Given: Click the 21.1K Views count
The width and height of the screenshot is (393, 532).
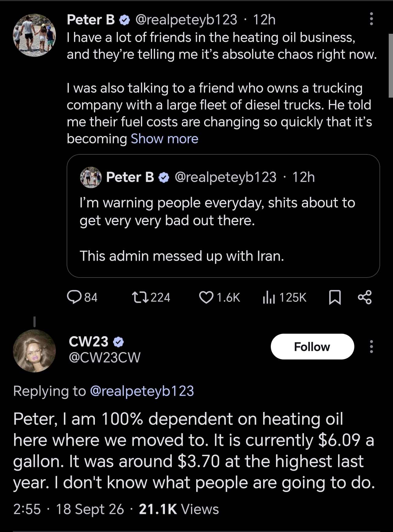Looking at the screenshot, I should [x=179, y=509].
